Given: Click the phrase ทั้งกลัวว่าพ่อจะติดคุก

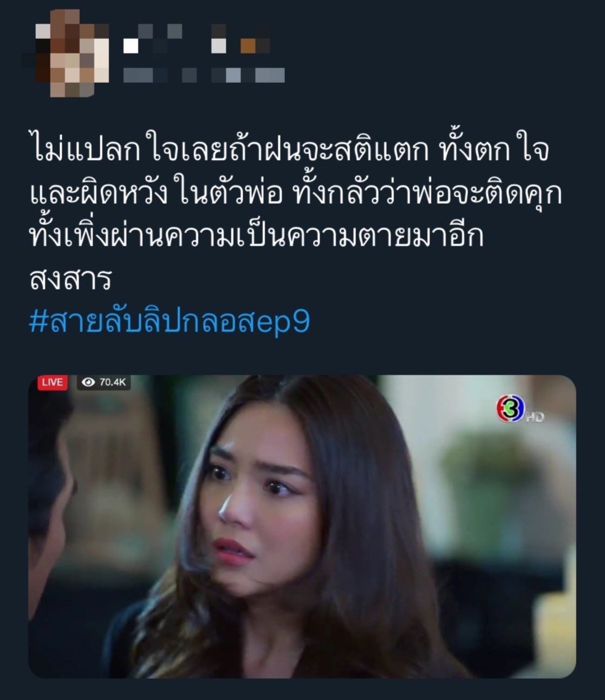Looking at the screenshot, I should [428, 193].
